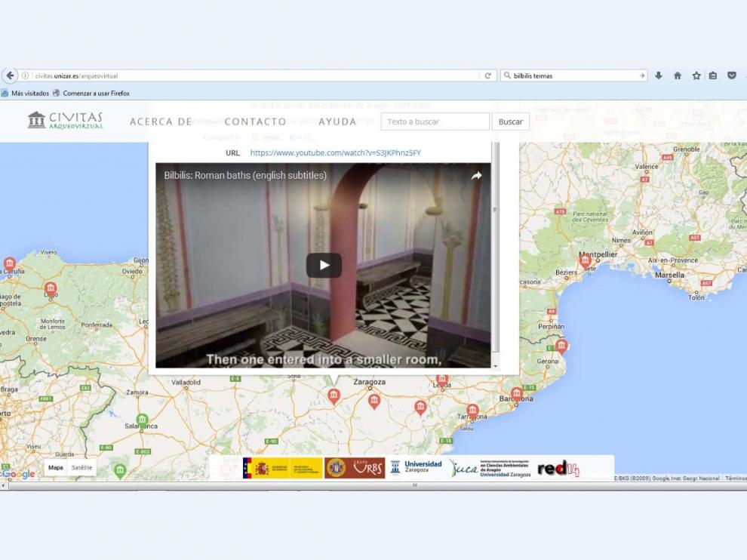Open the ACERCA DE menu item

point(161,122)
